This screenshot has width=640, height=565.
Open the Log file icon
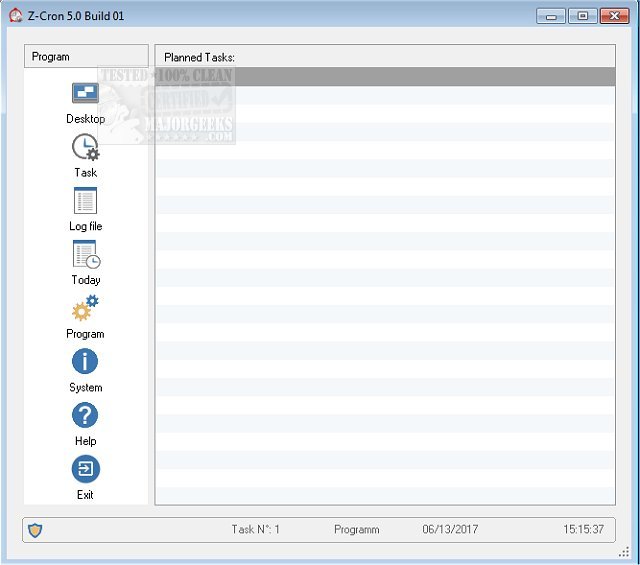(85, 200)
